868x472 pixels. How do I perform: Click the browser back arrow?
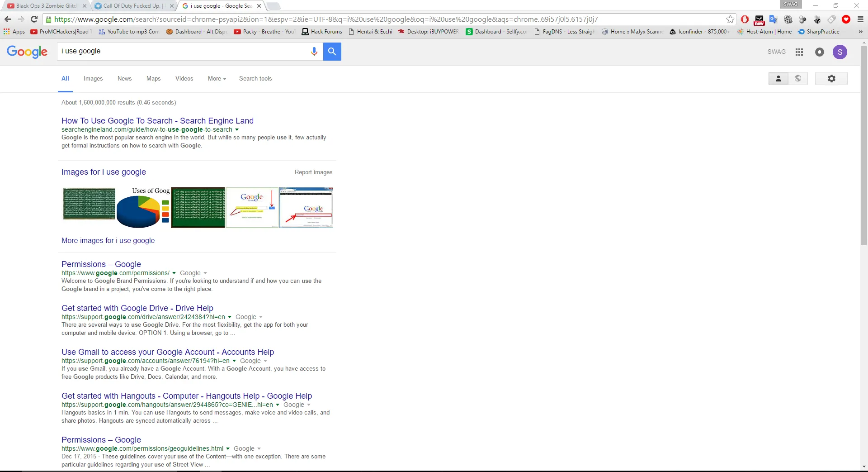coord(8,19)
